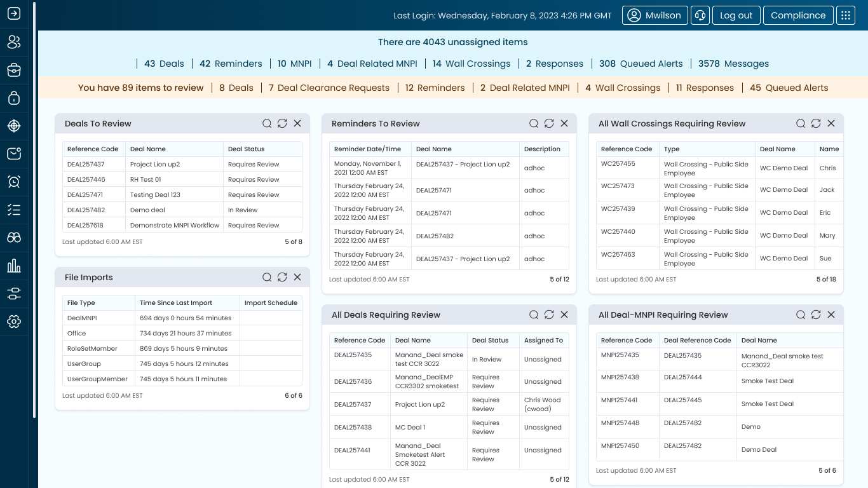Open the apps grid menu
The width and height of the screenshot is (868, 488).
846,15
